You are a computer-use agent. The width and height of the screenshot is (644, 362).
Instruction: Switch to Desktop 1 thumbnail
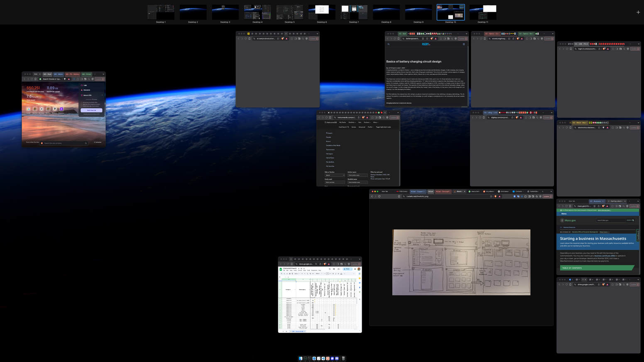click(161, 12)
